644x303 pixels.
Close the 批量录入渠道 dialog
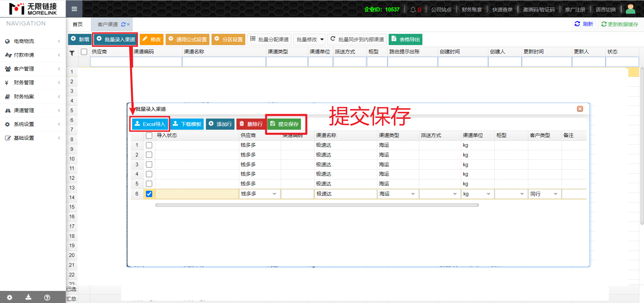point(580,109)
